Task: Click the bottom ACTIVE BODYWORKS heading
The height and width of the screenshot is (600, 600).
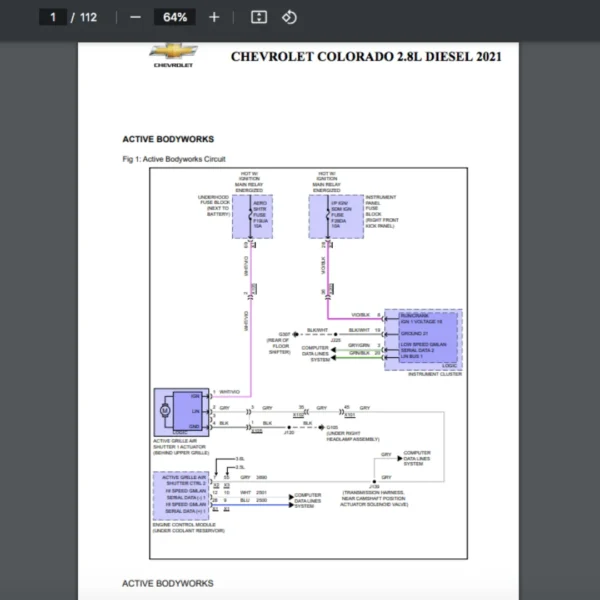Action: tap(167, 583)
